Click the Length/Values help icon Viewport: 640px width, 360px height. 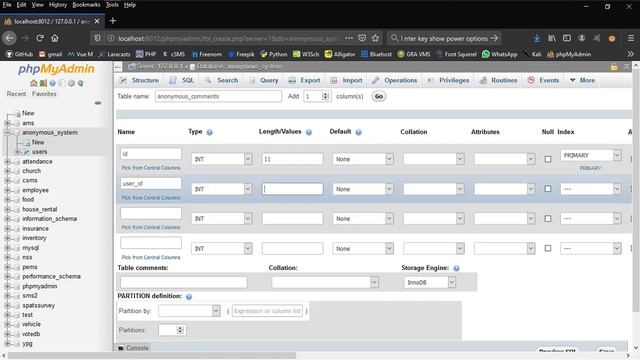309,132
